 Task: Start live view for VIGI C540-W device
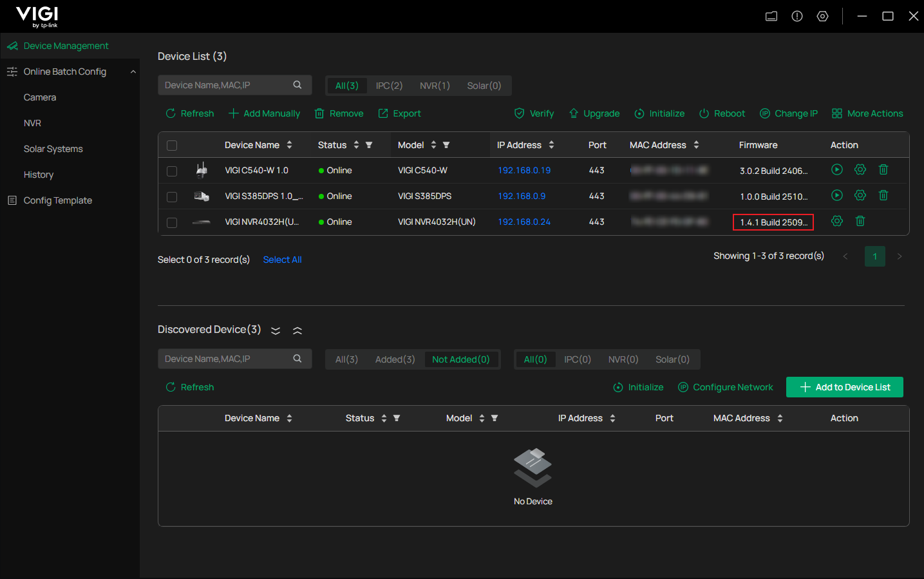click(836, 169)
